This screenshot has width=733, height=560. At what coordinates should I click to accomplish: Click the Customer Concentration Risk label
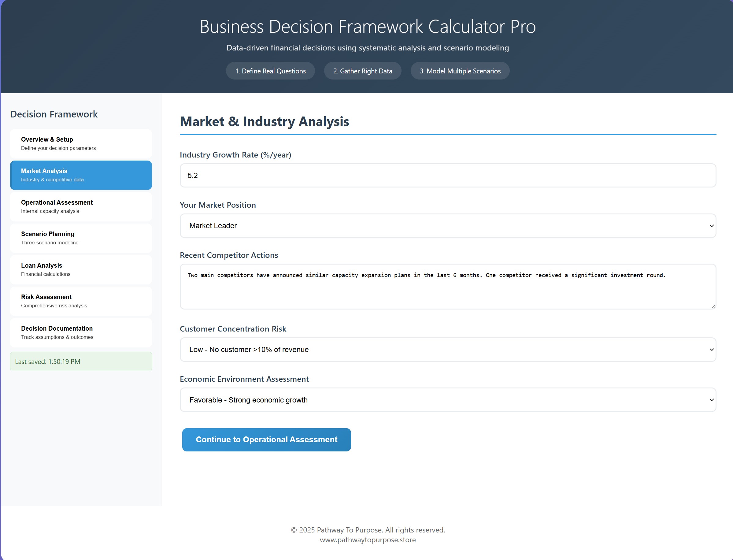pos(233,329)
